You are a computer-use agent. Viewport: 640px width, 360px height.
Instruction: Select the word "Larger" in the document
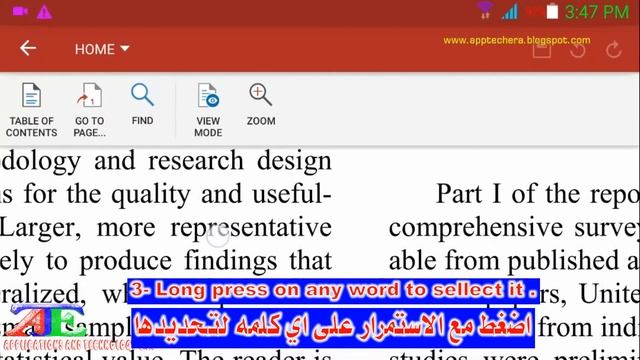pyautogui.click(x=40, y=229)
